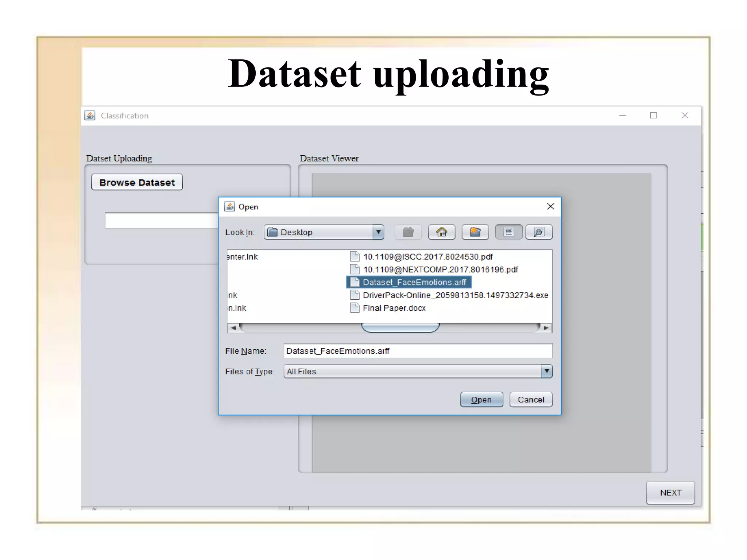Click the horizontal scrollbar thumb in file list
This screenshot has width=747, height=560.
tap(400, 328)
